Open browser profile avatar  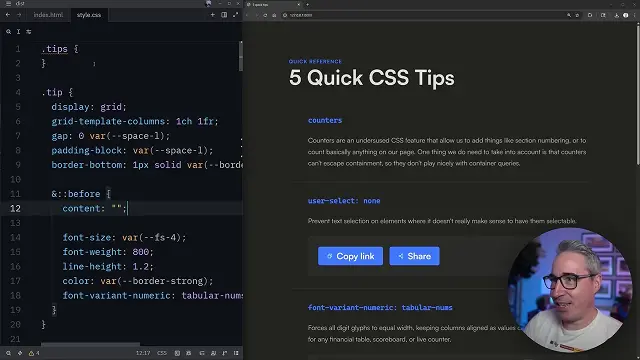click(626, 15)
